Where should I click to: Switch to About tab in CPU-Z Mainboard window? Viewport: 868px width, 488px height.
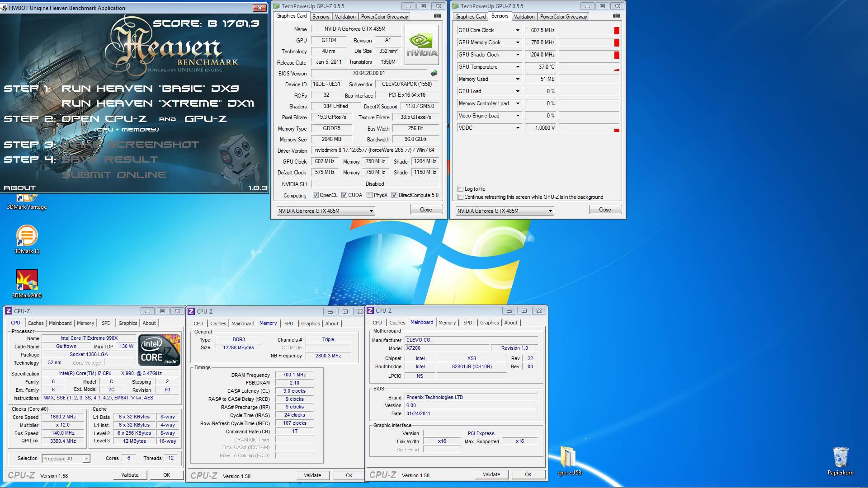coord(511,323)
